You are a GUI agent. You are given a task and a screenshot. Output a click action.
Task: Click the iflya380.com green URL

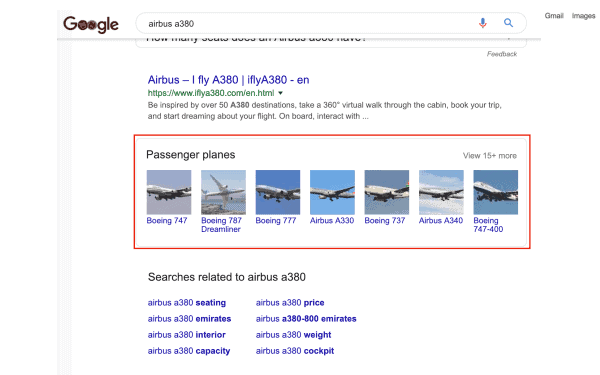pyautogui.click(x=211, y=93)
